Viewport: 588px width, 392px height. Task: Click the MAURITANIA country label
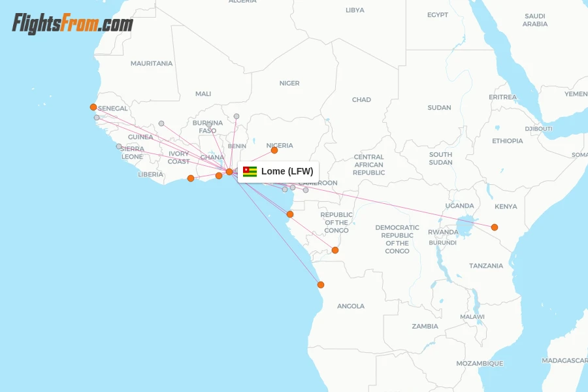tap(152, 63)
